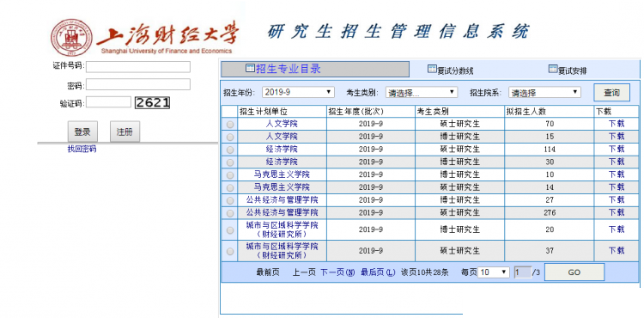Open the 招生专业目录 tab

(315, 69)
